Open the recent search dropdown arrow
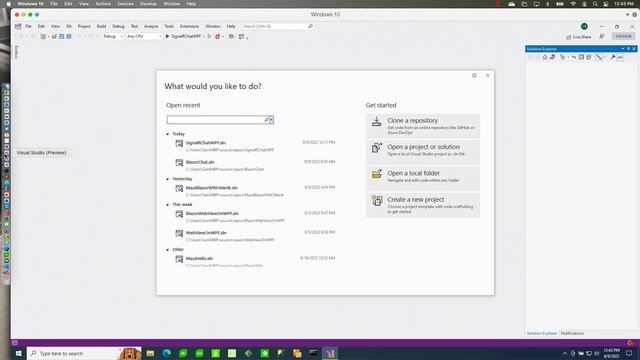Screen dimensions: 640x360 click(271, 120)
